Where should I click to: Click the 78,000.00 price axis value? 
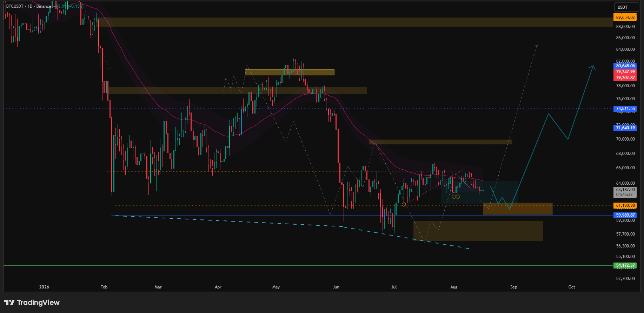[625, 86]
